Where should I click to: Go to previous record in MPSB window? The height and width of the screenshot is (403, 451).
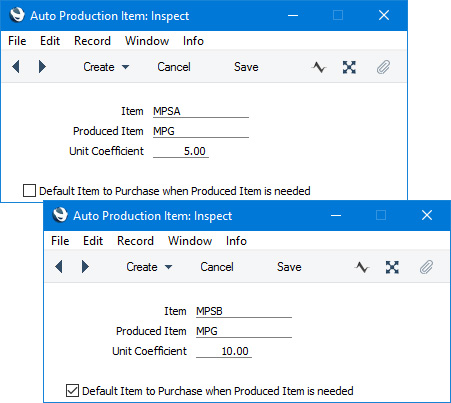coord(59,267)
